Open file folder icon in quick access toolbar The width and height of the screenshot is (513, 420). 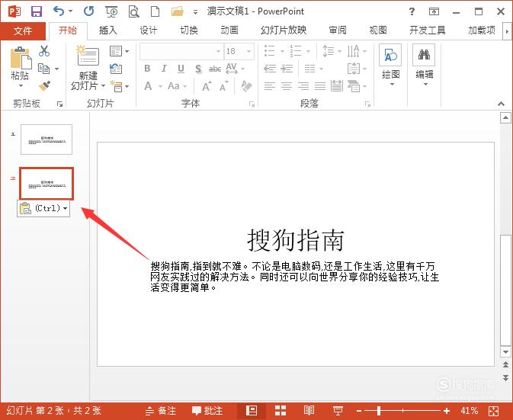pyautogui.click(x=178, y=11)
